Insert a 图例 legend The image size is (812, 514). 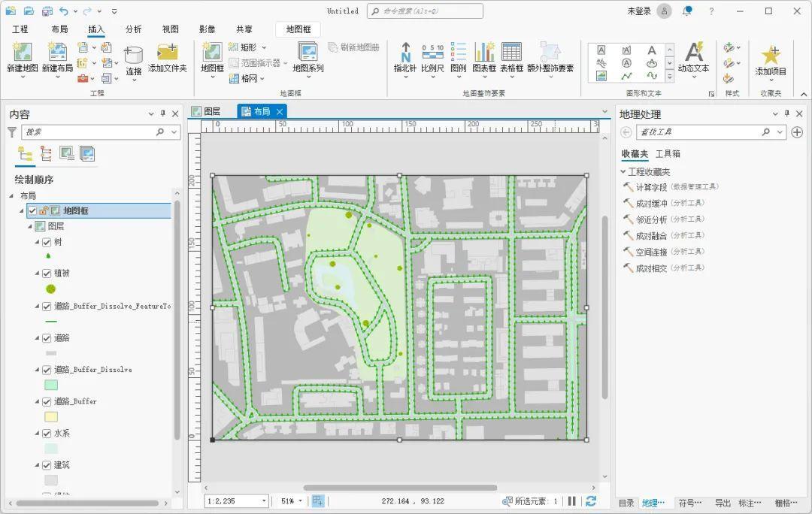click(459, 53)
